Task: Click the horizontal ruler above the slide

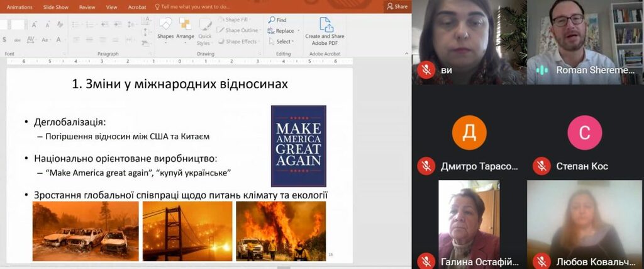Action: pos(179,61)
